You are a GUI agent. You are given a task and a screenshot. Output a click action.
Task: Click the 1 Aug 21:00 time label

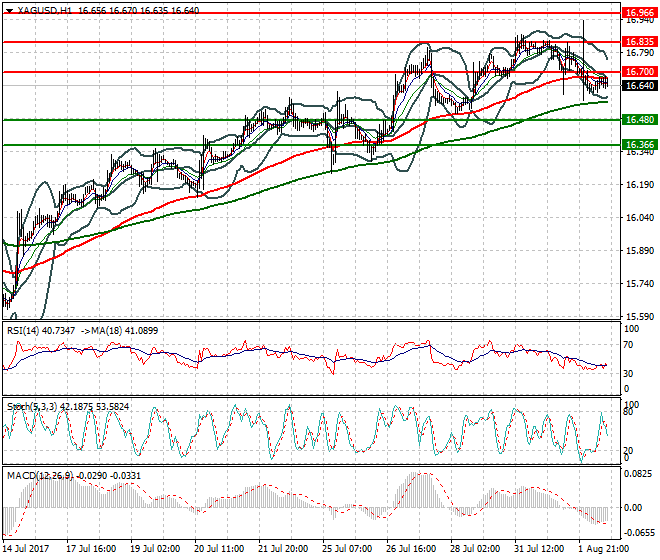[x=604, y=549]
